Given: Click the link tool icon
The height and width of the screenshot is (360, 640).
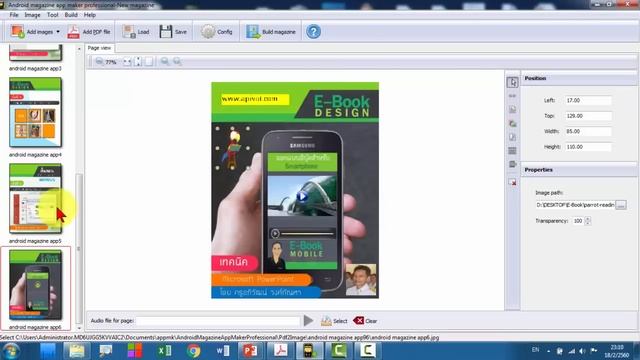Looking at the screenshot, I should (513, 96).
